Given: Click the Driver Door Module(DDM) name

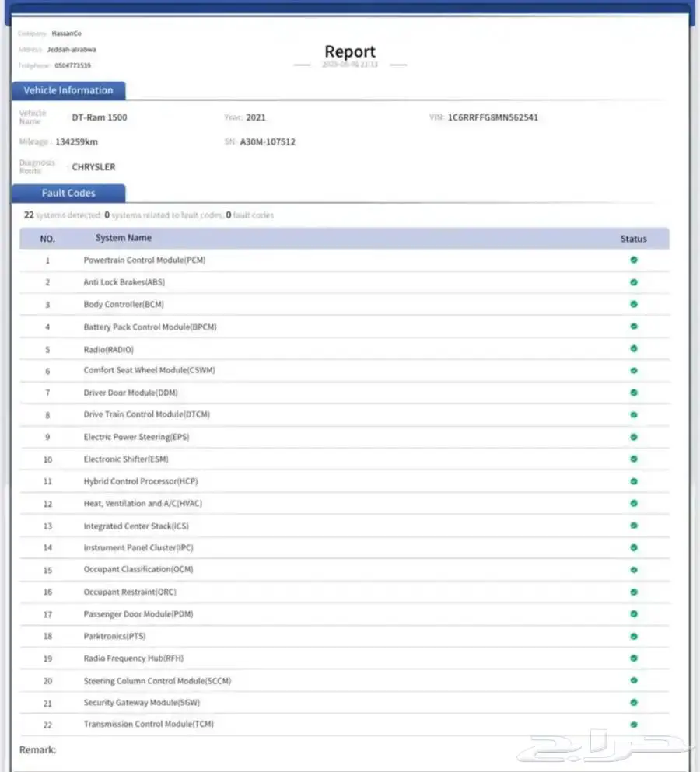Looking at the screenshot, I should (131, 393).
